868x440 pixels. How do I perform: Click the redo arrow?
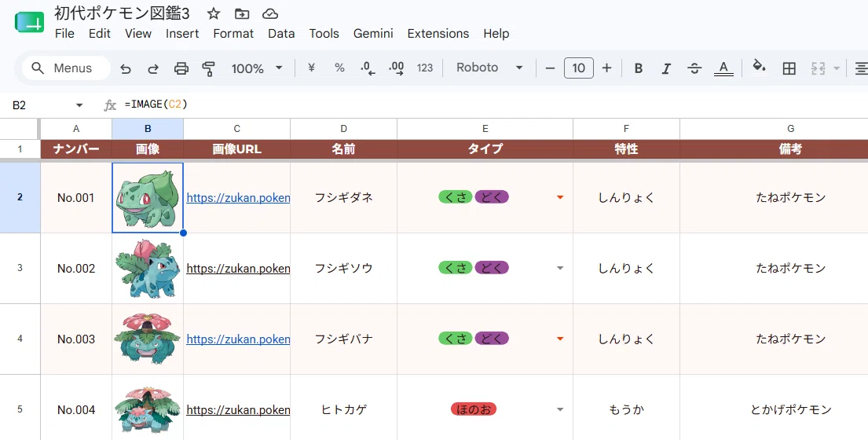pyautogui.click(x=153, y=68)
